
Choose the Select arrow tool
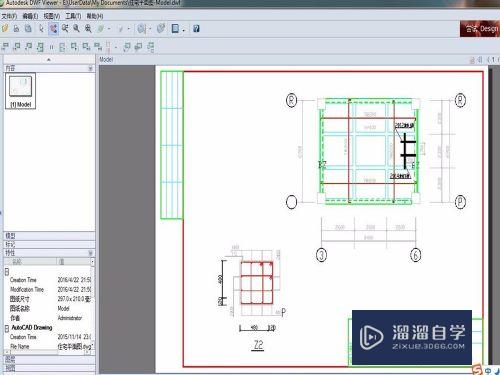pos(41,29)
